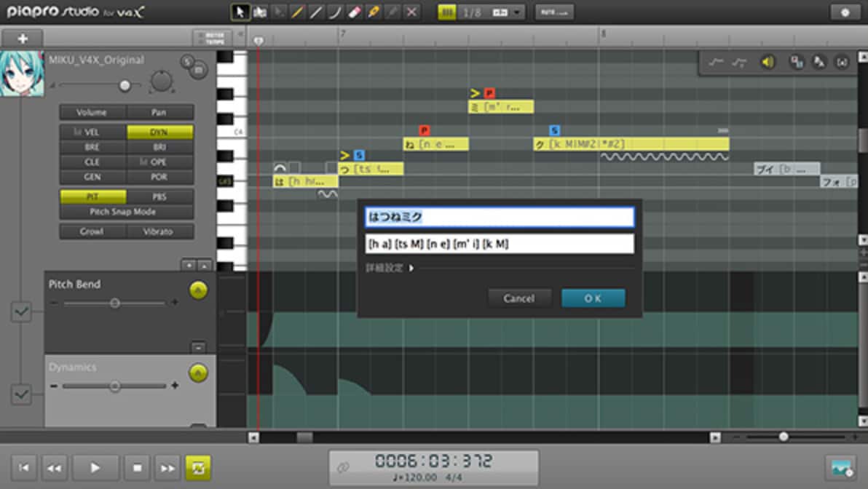Select the Growl parameter
The width and height of the screenshot is (868, 489).
pyautogui.click(x=92, y=232)
